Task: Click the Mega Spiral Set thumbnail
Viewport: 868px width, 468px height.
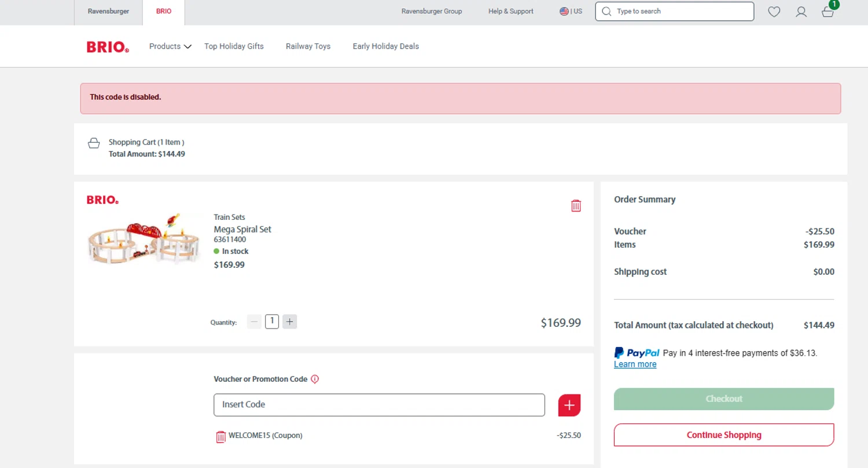Action: coord(143,238)
